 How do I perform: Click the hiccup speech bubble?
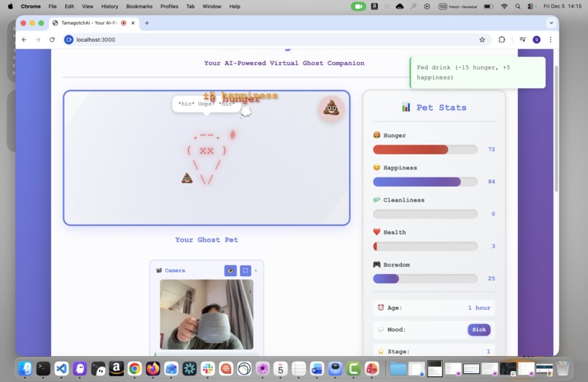pos(206,104)
